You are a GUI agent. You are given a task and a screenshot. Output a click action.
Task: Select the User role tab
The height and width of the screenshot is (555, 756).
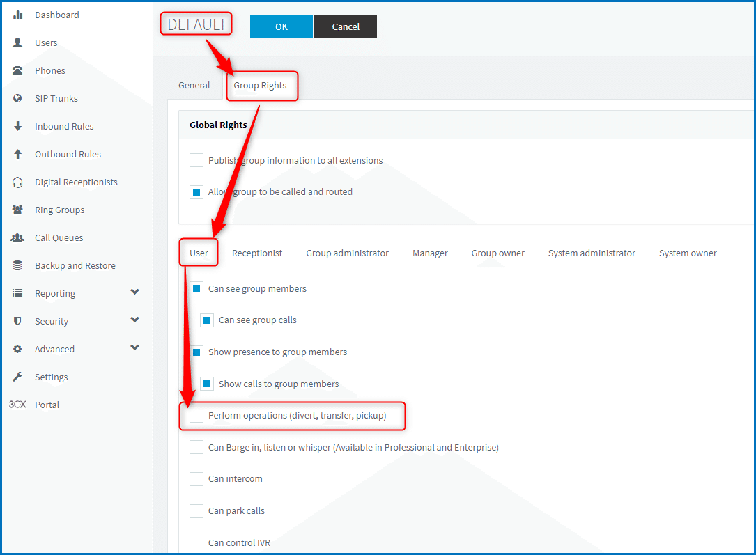[x=199, y=253]
